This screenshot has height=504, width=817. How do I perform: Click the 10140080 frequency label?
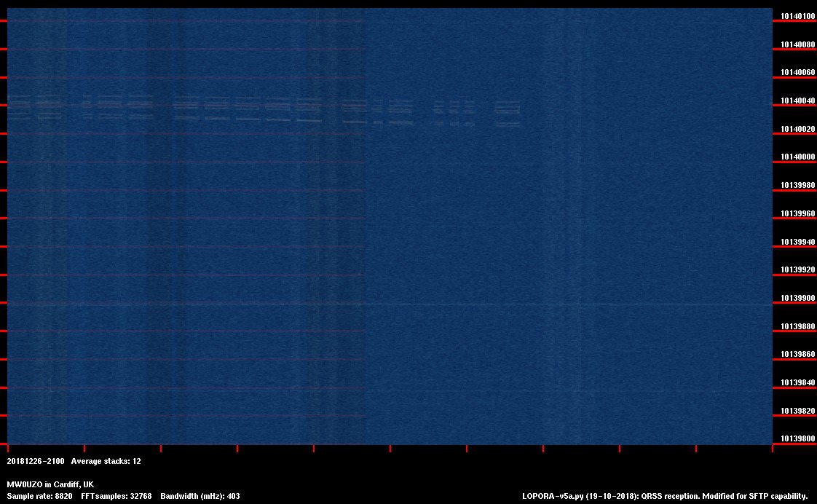pos(798,44)
